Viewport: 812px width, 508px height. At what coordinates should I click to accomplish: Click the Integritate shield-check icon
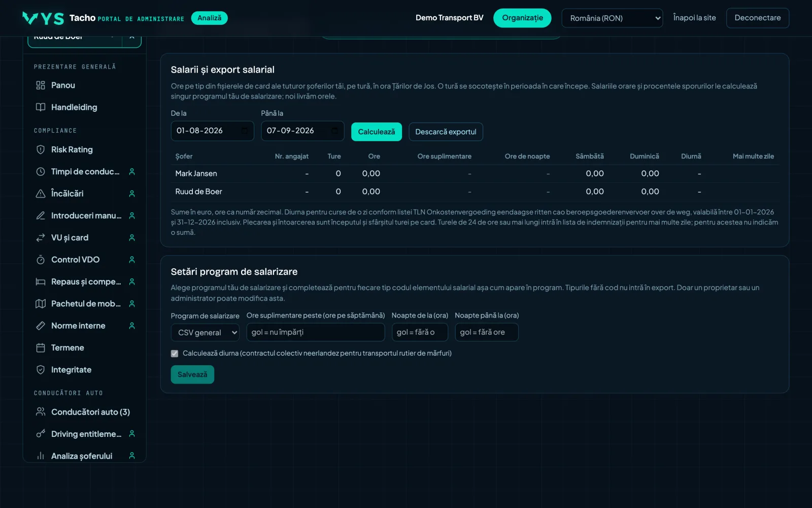[41, 370]
